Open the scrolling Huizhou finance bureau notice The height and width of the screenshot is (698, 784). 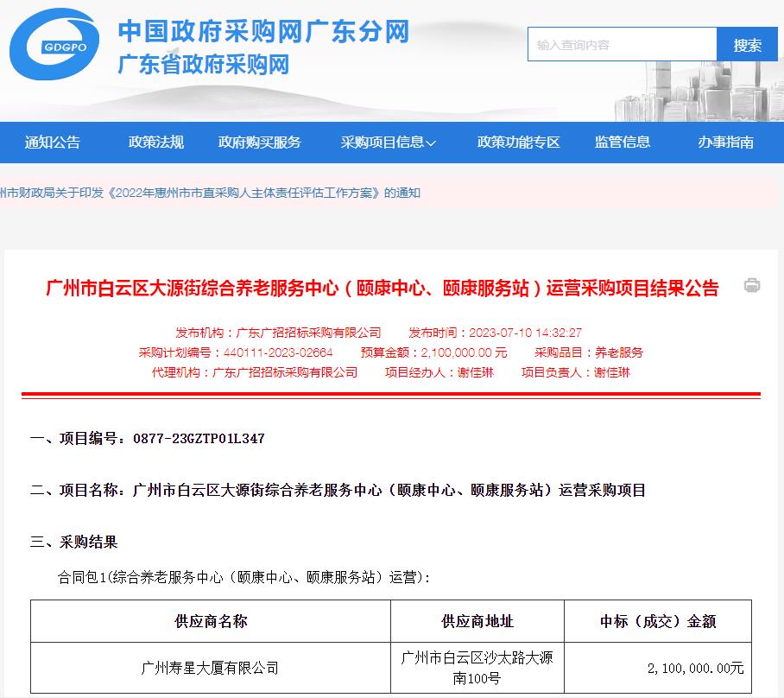(210, 193)
